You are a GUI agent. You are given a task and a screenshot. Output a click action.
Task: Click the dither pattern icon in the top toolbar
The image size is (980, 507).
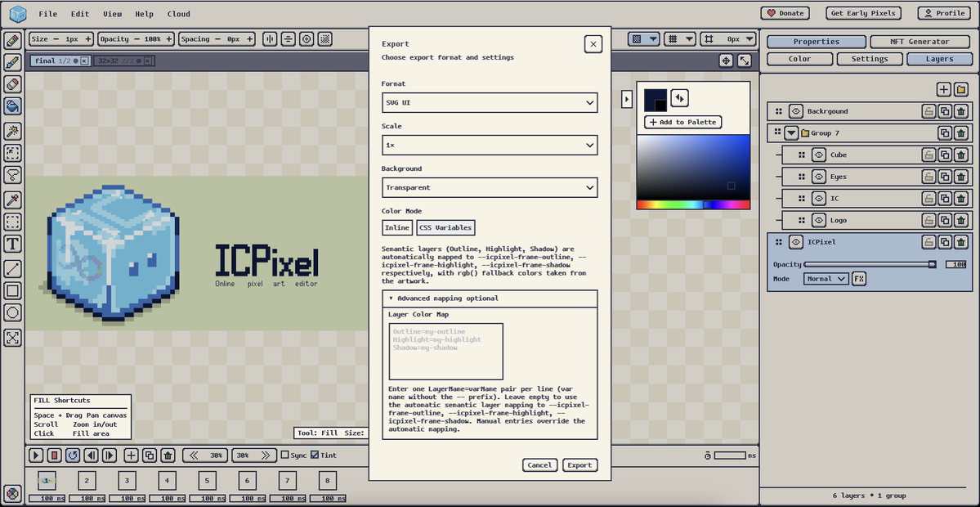point(324,38)
